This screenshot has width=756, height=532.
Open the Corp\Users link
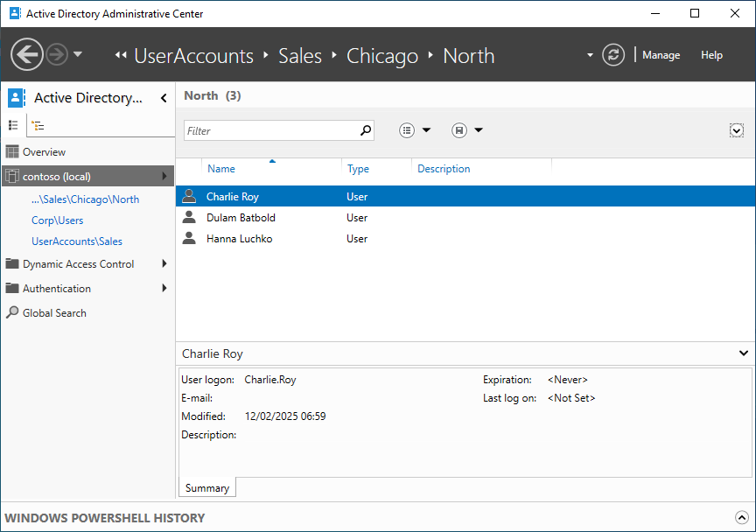(58, 220)
